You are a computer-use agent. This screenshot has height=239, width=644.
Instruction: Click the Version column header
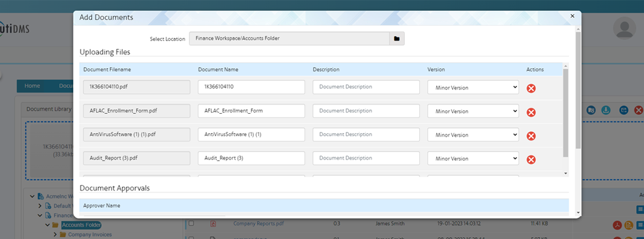point(436,70)
